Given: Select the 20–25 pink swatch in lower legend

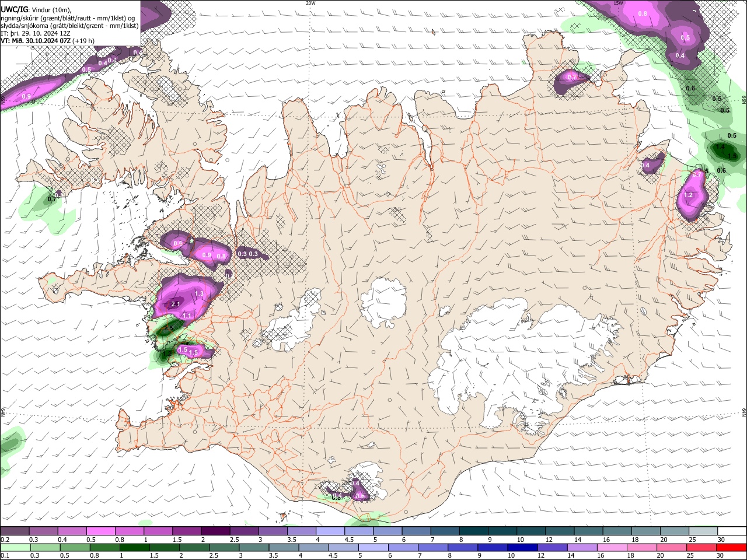Looking at the screenshot, I should (671, 547).
